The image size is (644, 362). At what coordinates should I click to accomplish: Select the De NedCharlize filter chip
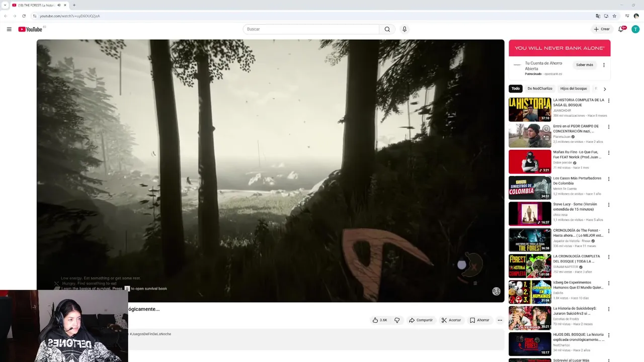(540, 88)
